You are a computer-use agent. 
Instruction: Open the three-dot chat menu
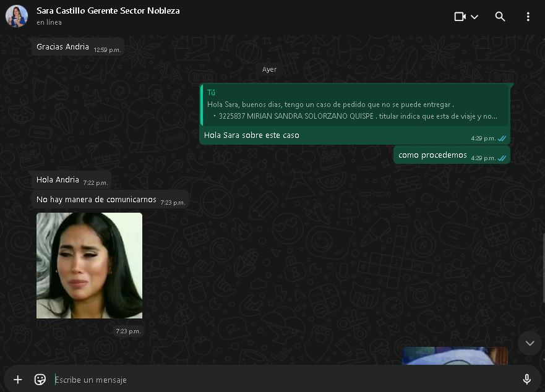click(x=528, y=17)
